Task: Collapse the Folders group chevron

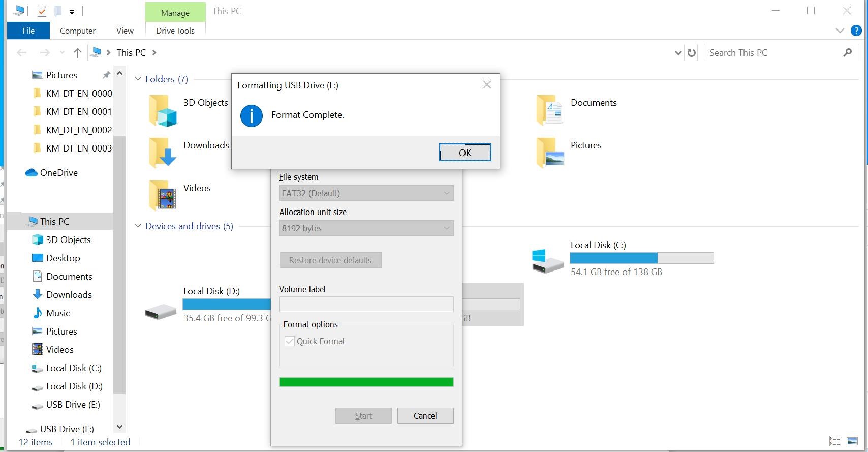Action: [x=138, y=79]
